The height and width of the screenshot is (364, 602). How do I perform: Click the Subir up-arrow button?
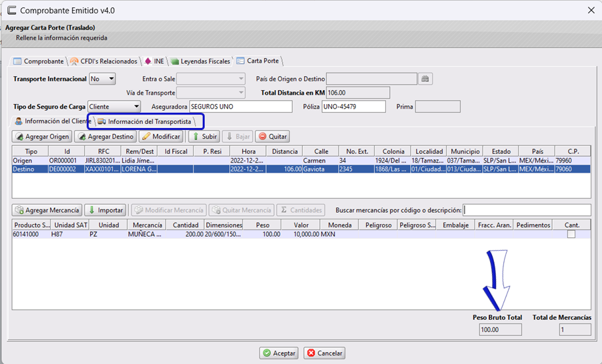[x=204, y=136]
